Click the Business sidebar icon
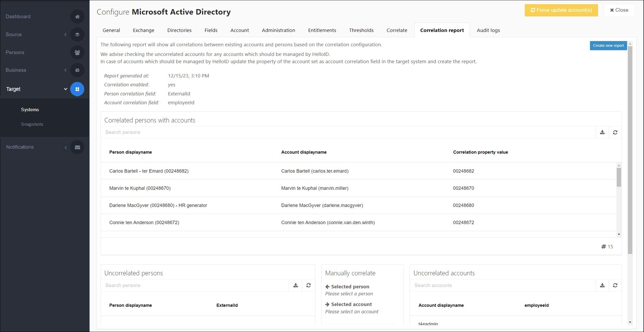 [x=77, y=70]
